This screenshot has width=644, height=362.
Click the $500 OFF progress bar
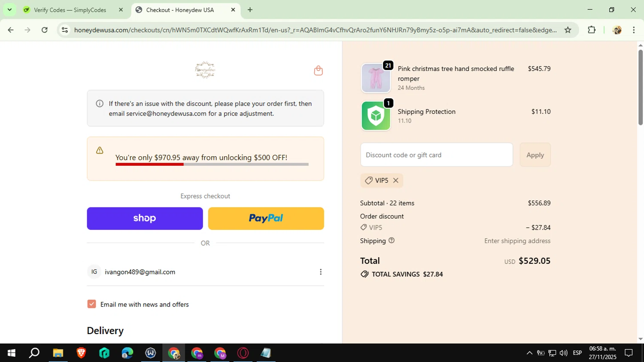click(x=212, y=164)
